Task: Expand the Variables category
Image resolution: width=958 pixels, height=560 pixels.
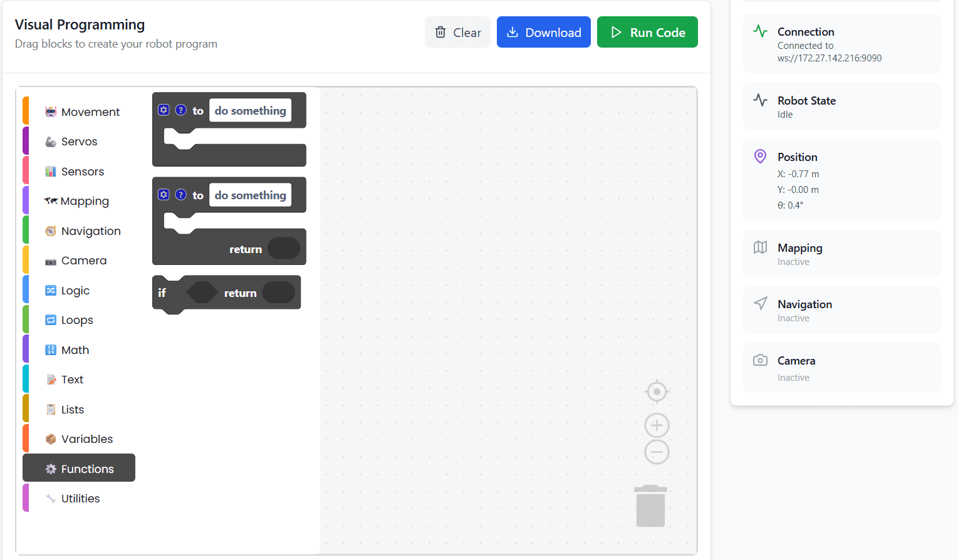Action: click(x=87, y=439)
